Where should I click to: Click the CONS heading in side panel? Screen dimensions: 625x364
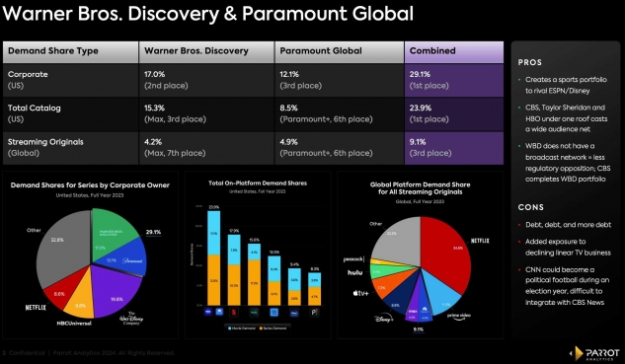point(530,207)
